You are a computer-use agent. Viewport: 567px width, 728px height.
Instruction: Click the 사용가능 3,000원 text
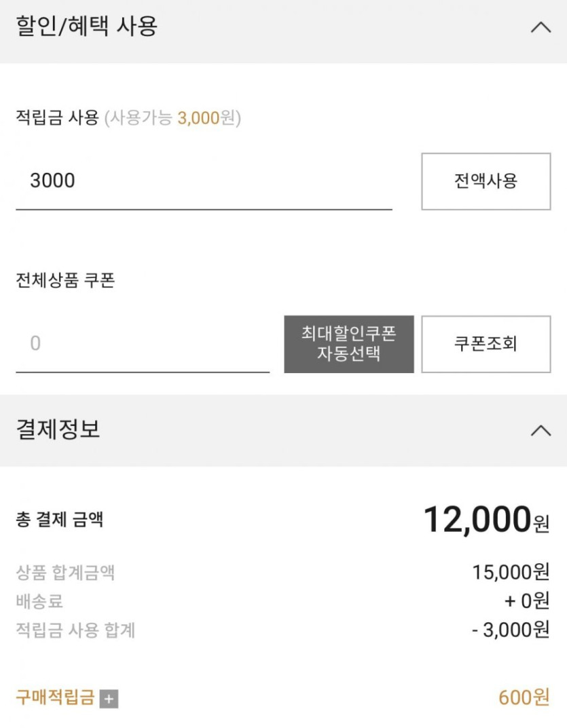click(172, 119)
